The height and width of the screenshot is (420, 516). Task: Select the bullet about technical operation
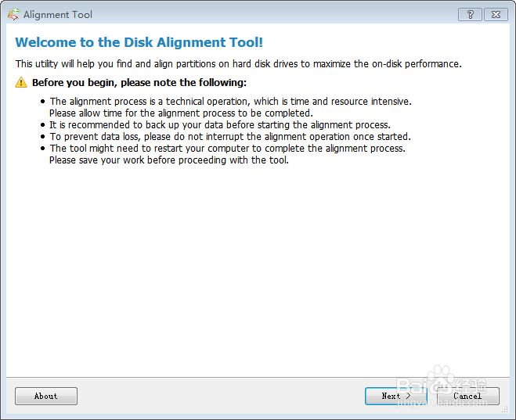[230, 101]
